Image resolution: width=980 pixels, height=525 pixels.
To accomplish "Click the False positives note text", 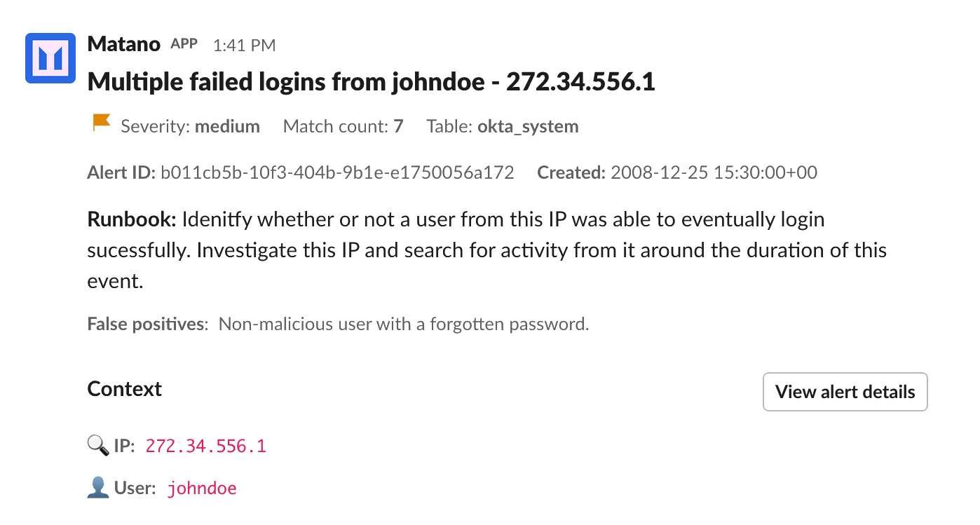I will coord(338,324).
